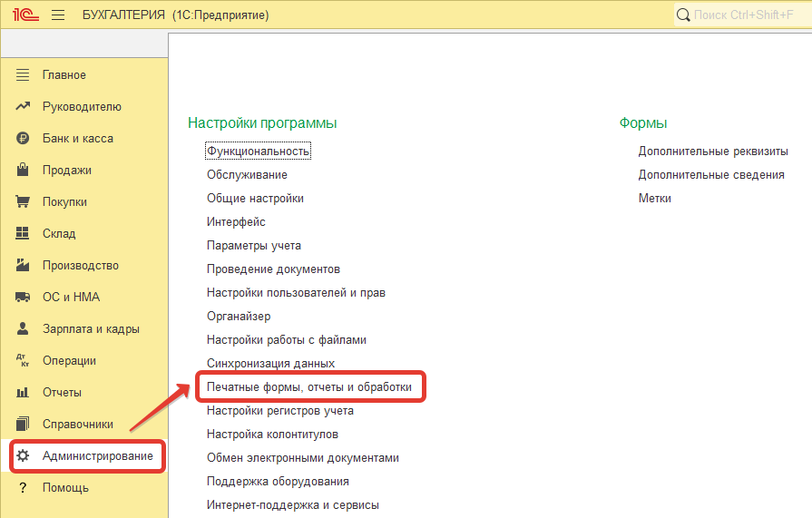Click the Зарплата и кадры person icon
This screenshot has height=518, width=812.
23,328
